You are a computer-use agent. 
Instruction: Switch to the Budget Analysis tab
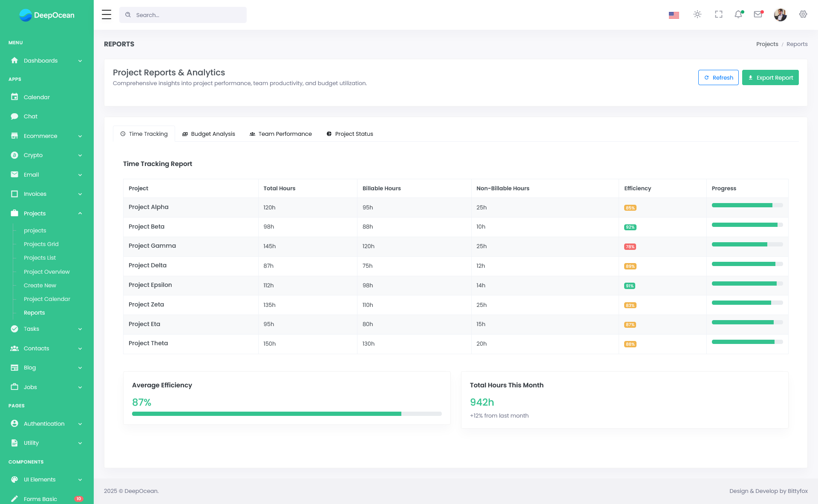pyautogui.click(x=208, y=134)
